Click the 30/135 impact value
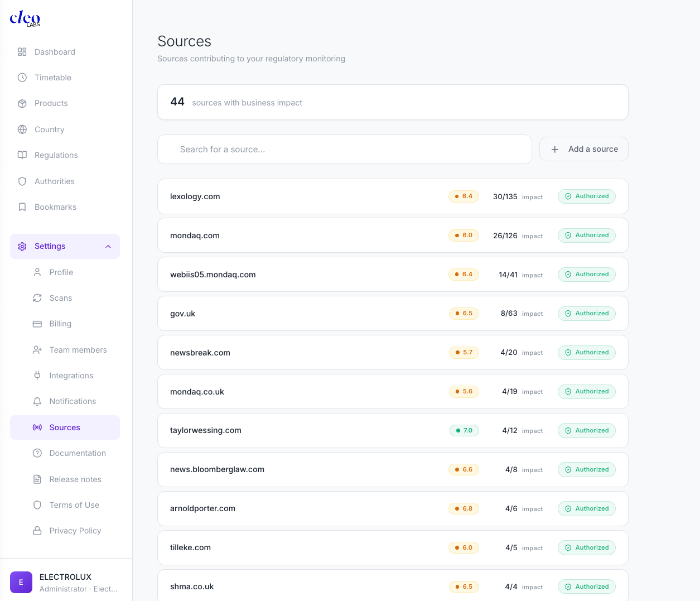This screenshot has width=700, height=601. click(505, 196)
